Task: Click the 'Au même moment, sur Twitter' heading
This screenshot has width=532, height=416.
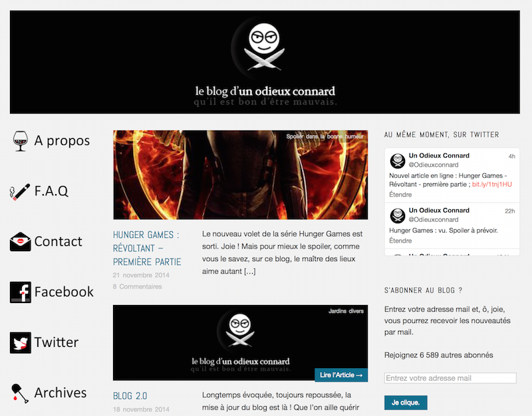Action: pyautogui.click(x=442, y=135)
